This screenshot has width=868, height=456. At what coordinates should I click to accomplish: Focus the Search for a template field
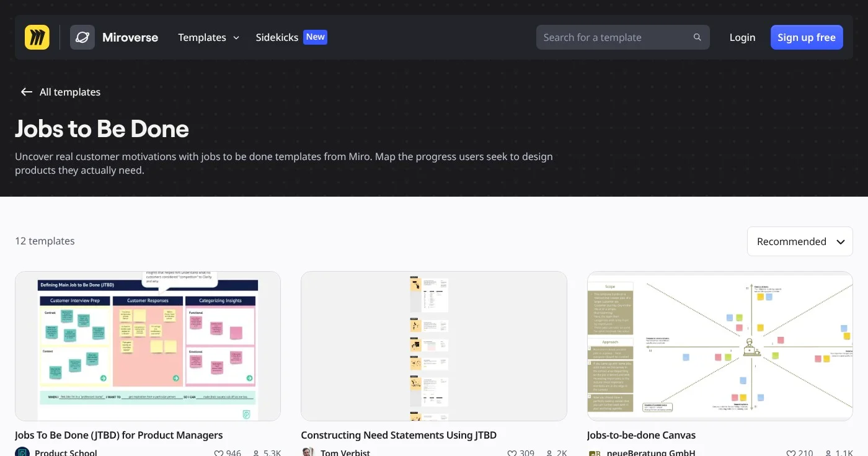623,37
